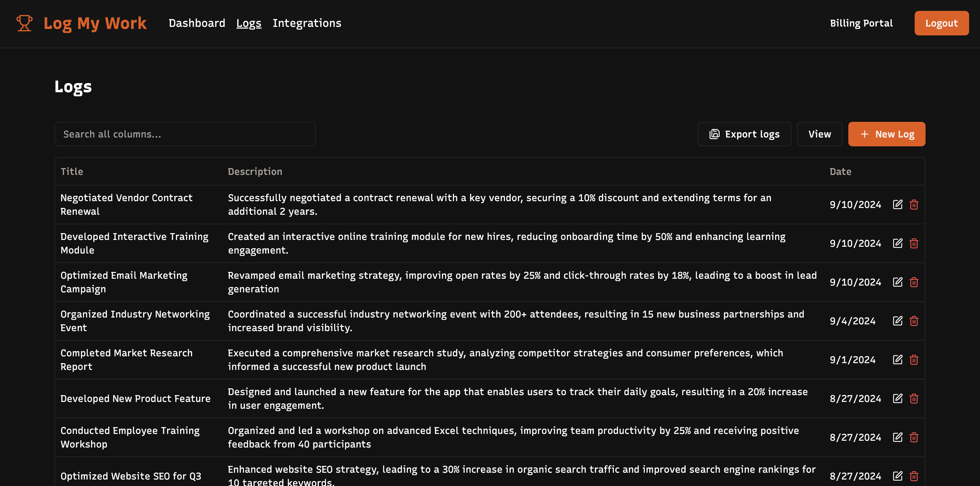Select 'Conducted Employee Training Workshop' title
The image size is (980, 486).
[x=130, y=437]
